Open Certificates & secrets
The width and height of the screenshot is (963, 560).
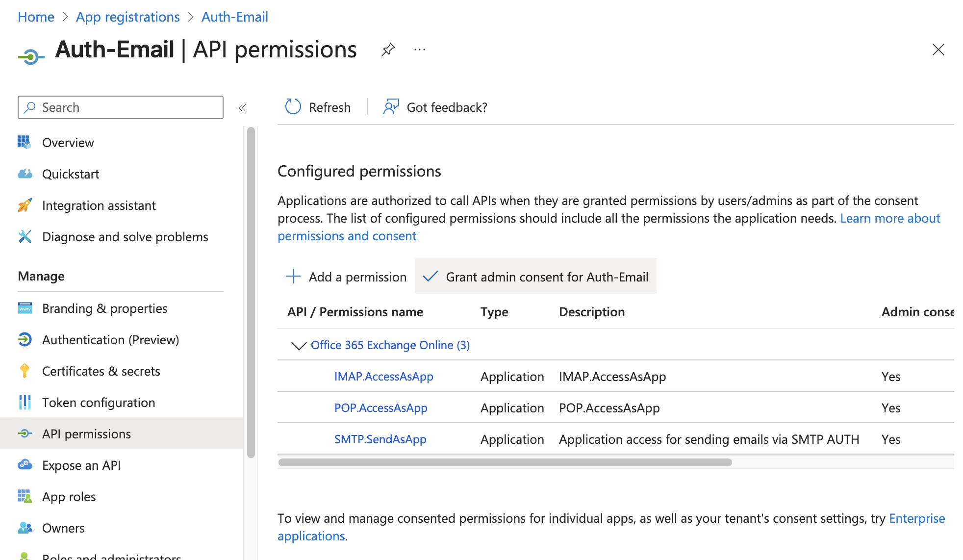coord(101,371)
